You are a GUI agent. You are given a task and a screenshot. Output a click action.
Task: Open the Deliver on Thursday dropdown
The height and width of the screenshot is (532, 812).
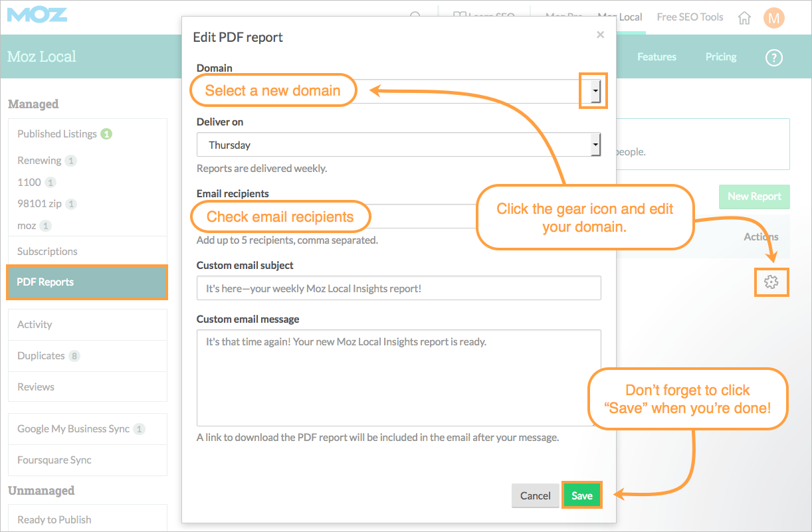click(399, 145)
